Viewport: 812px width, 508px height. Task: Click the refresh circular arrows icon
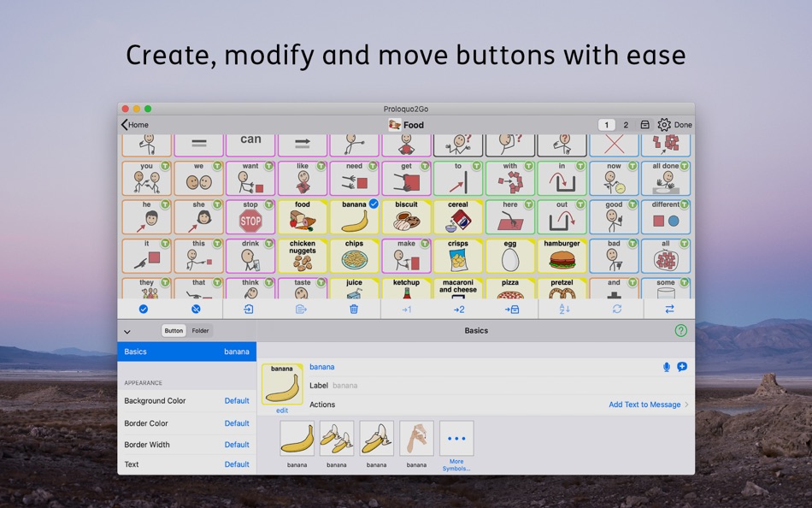click(x=617, y=309)
